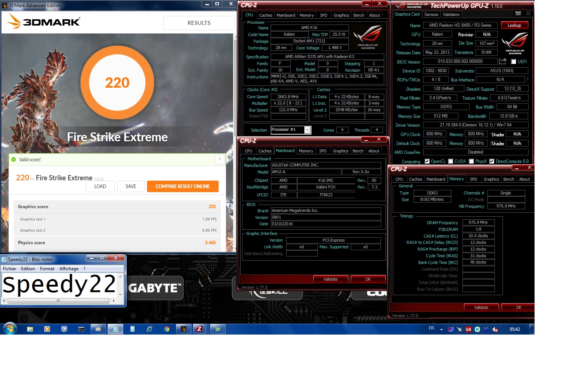Screen dimensions: 588x368
Task: Click COMPARE RESULT ONLINE in 3DMark
Action: point(183,186)
